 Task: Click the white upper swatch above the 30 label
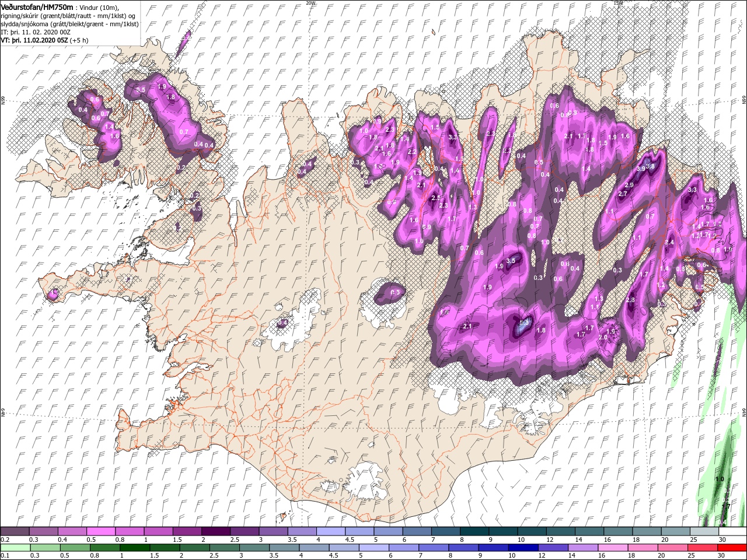pos(732,531)
